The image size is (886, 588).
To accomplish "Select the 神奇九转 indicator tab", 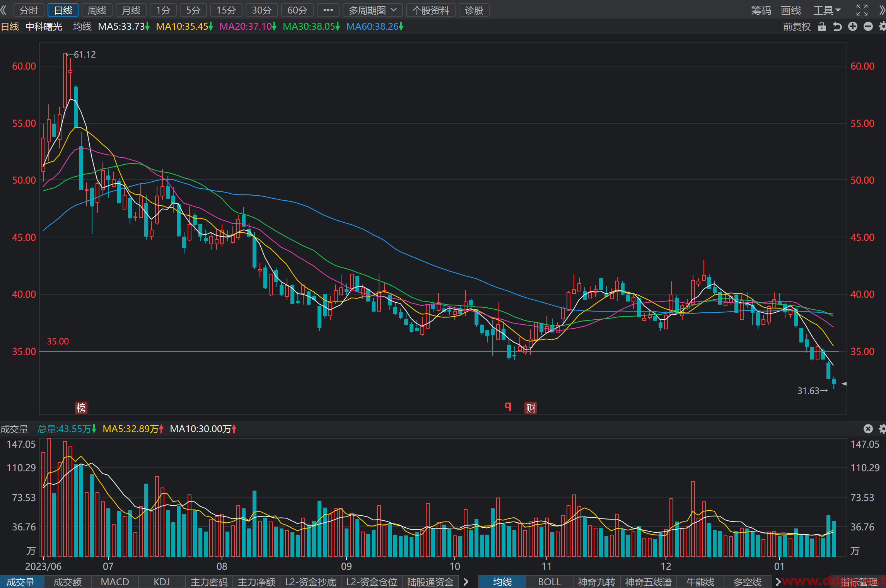I will coord(597,582).
